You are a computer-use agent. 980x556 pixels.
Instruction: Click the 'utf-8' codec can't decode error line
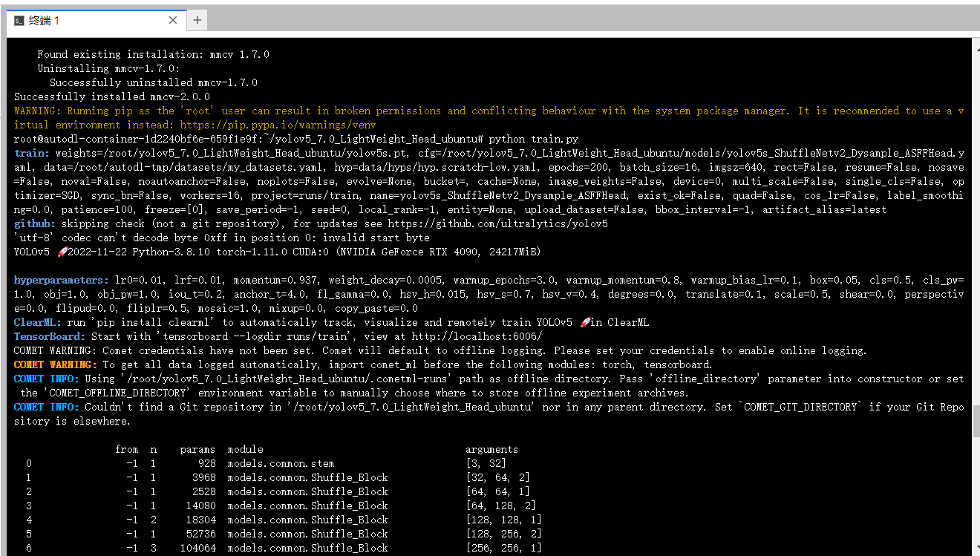click(221, 238)
